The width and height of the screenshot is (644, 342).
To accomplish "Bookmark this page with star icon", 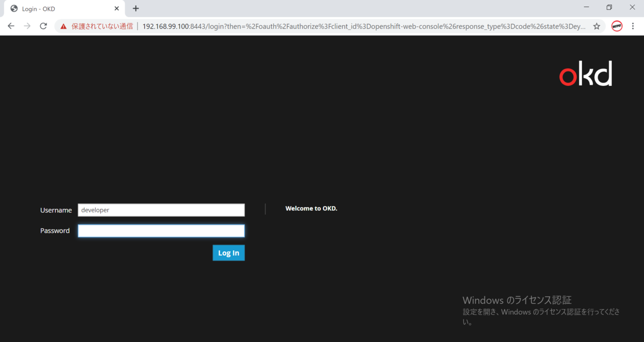I will coord(597,26).
